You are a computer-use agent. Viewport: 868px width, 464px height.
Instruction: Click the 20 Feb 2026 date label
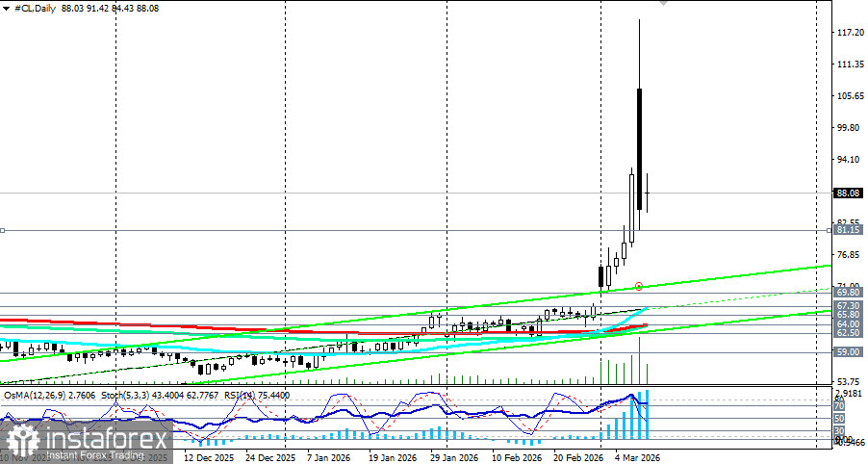click(578, 458)
